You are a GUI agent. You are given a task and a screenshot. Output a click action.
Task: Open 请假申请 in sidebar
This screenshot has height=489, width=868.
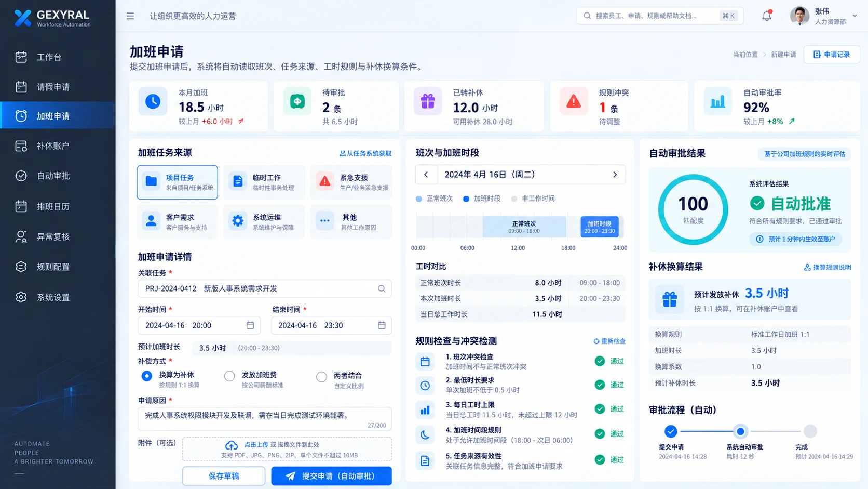point(58,87)
